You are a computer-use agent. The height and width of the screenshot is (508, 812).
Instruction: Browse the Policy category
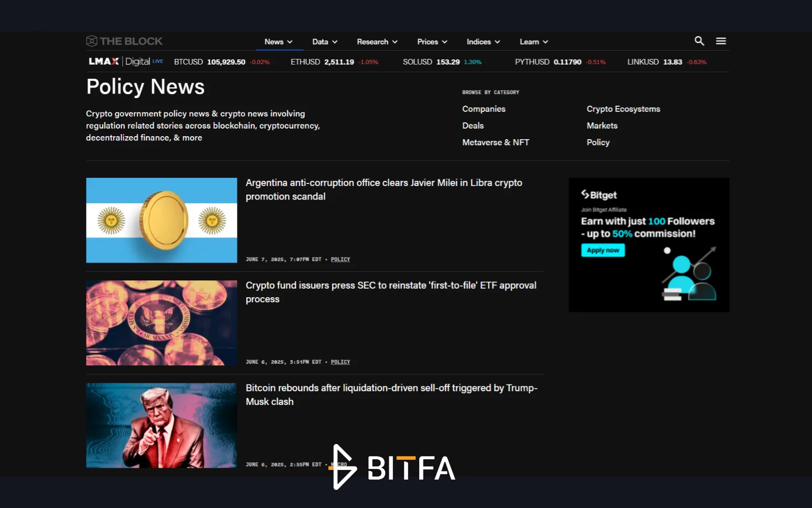click(x=598, y=142)
